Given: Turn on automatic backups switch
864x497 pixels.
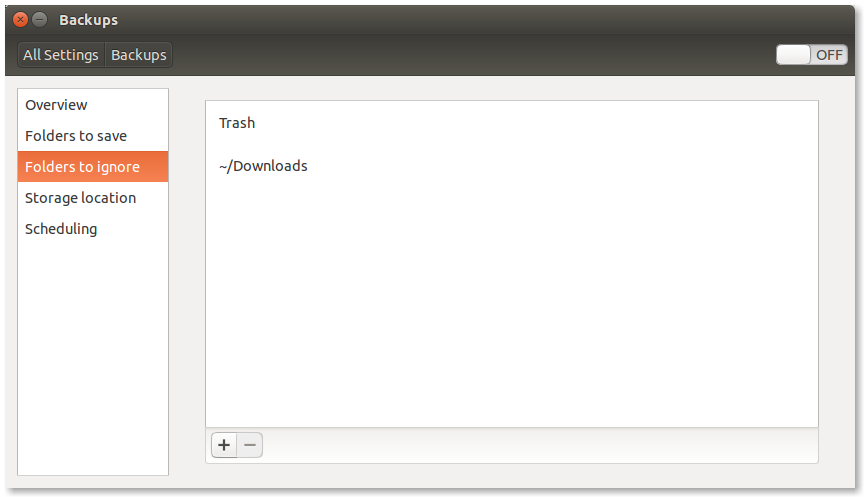Looking at the screenshot, I should coord(812,55).
